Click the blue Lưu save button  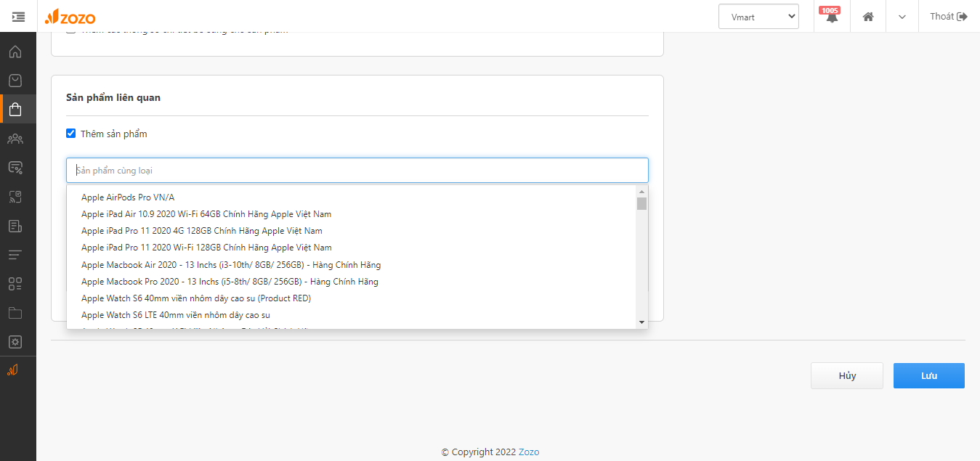[x=929, y=376]
